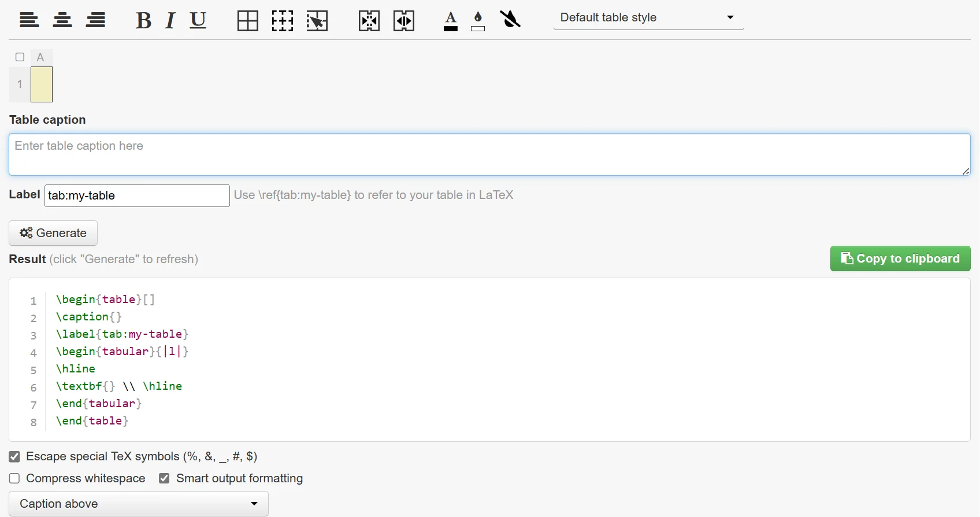The image size is (980, 517).
Task: Enable the Compress whitespace checkbox
Action: click(14, 479)
